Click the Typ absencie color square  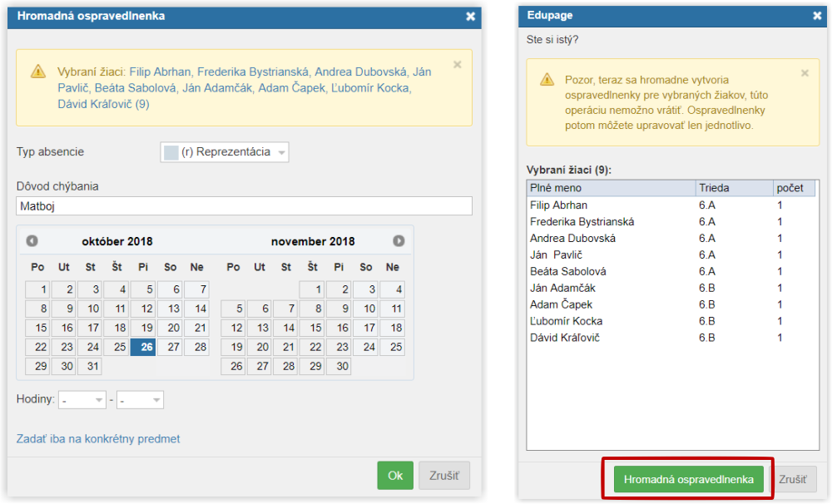pos(171,152)
